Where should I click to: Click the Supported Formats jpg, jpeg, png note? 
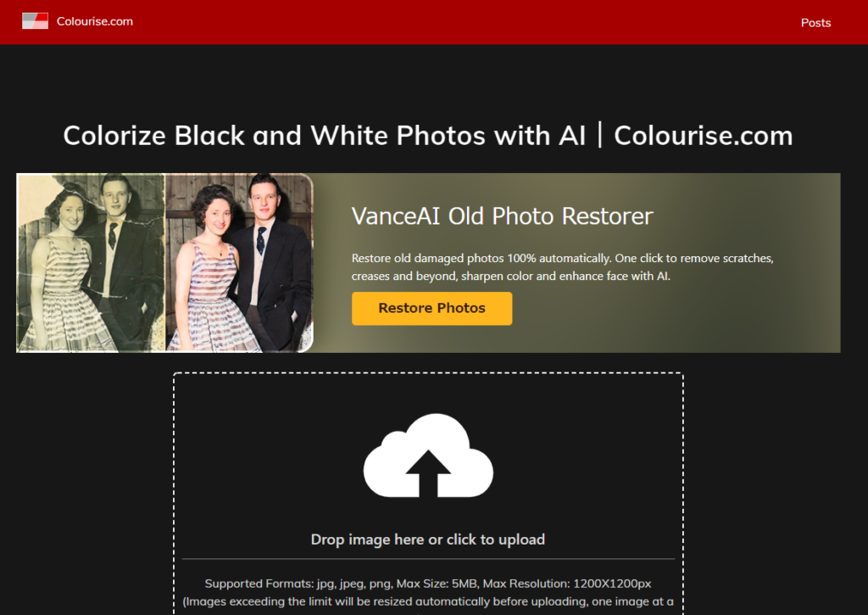pos(428,584)
